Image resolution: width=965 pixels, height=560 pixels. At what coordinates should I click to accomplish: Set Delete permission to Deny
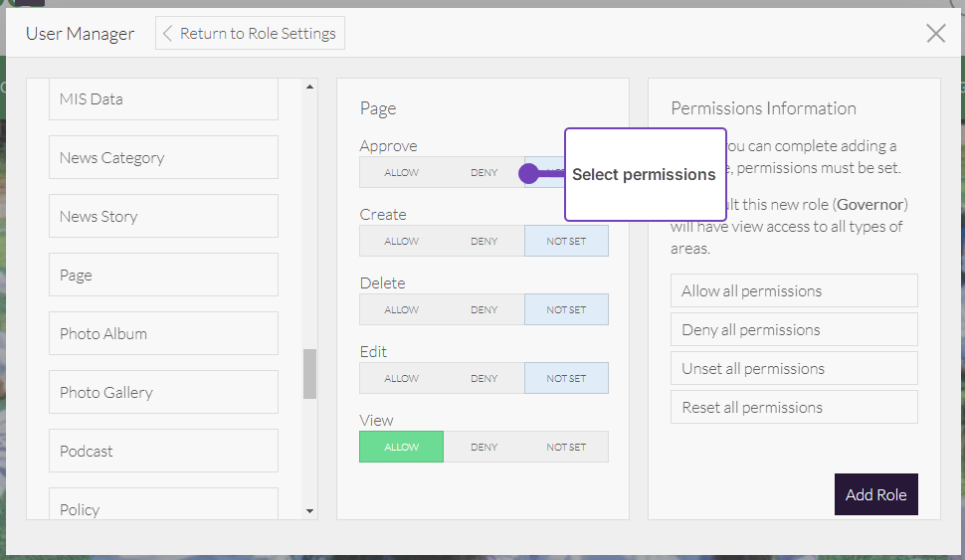pos(483,310)
